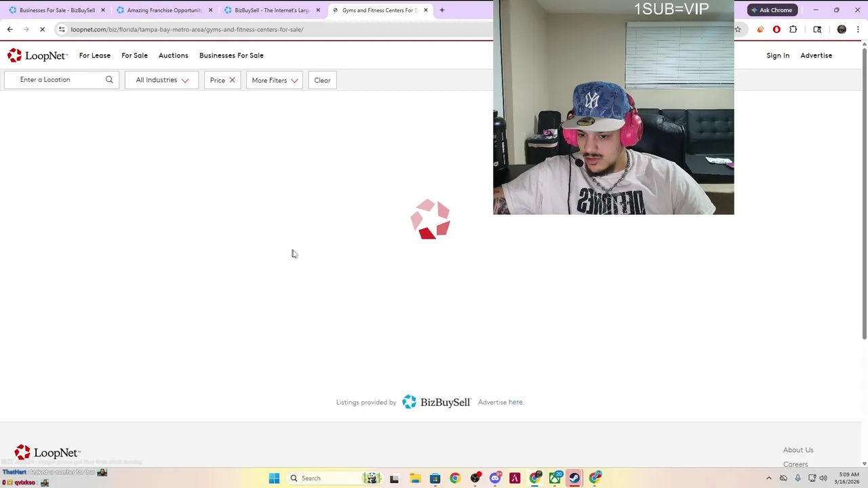Image resolution: width=868 pixels, height=488 pixels.
Task: Click the BizBuySell logo link
Action: (x=436, y=402)
